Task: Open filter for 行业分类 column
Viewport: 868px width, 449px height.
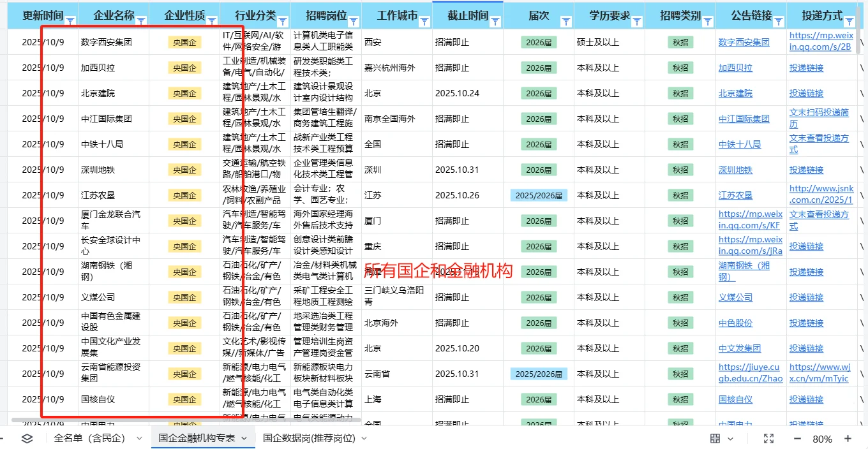Action: click(283, 21)
